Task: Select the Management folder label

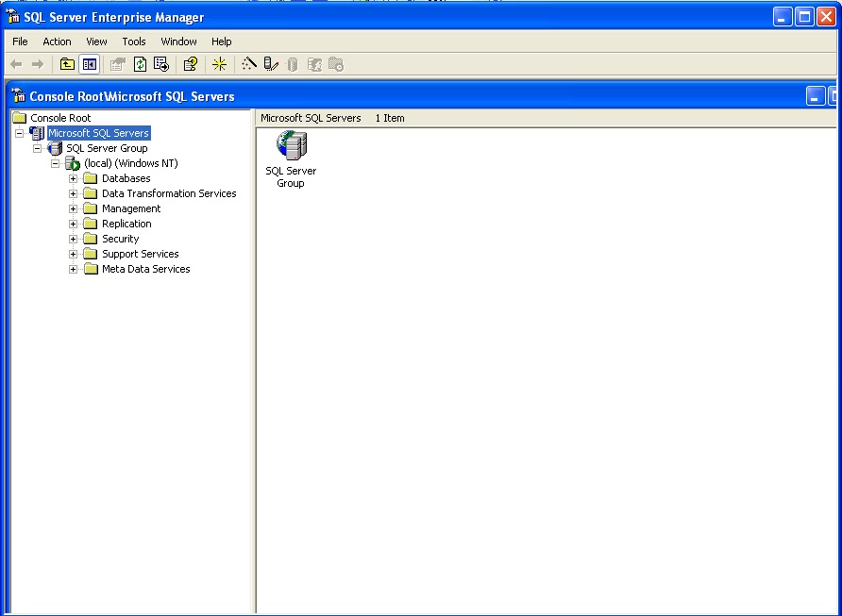Action: click(x=131, y=208)
